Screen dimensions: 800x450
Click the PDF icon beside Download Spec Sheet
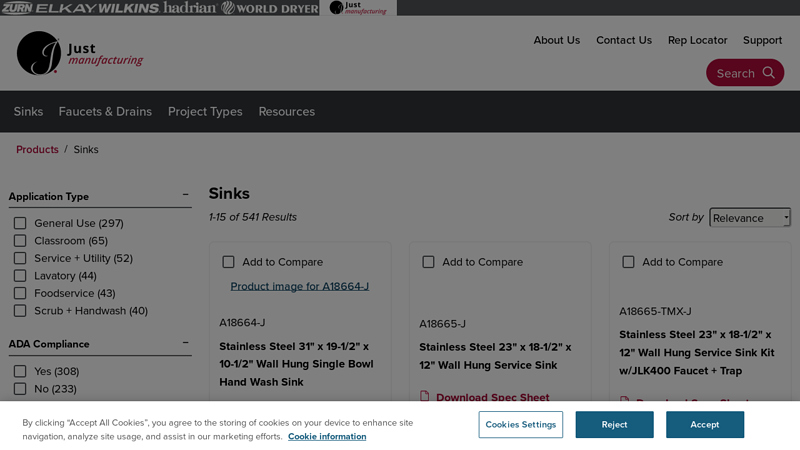coord(425,397)
